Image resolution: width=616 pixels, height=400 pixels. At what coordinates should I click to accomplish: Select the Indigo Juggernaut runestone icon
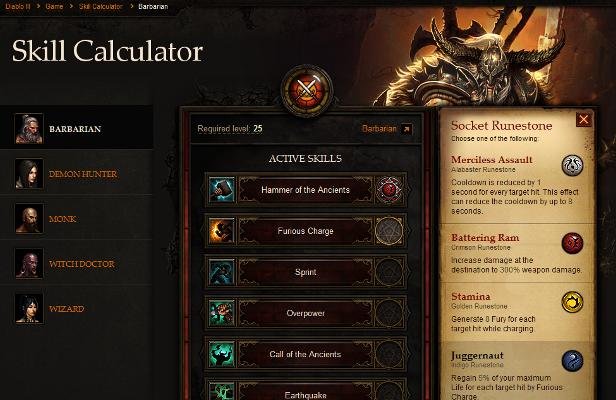[x=572, y=361]
